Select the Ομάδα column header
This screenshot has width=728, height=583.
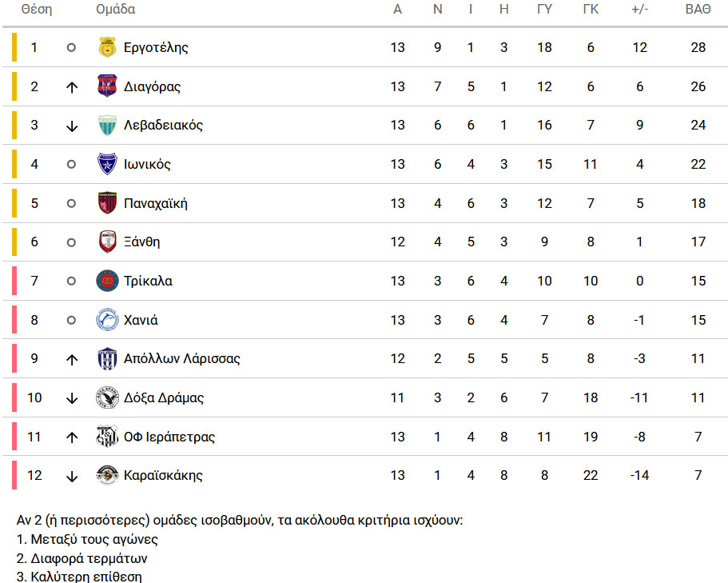(x=116, y=10)
